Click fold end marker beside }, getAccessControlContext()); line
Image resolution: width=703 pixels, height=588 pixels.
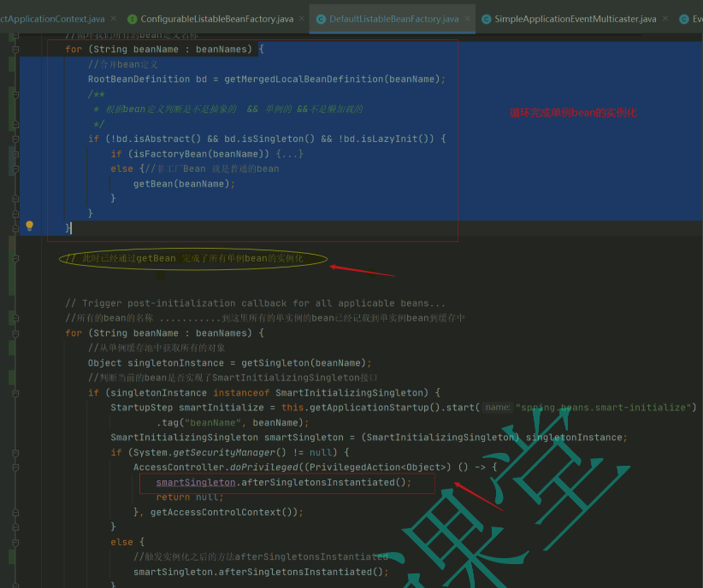(15, 512)
